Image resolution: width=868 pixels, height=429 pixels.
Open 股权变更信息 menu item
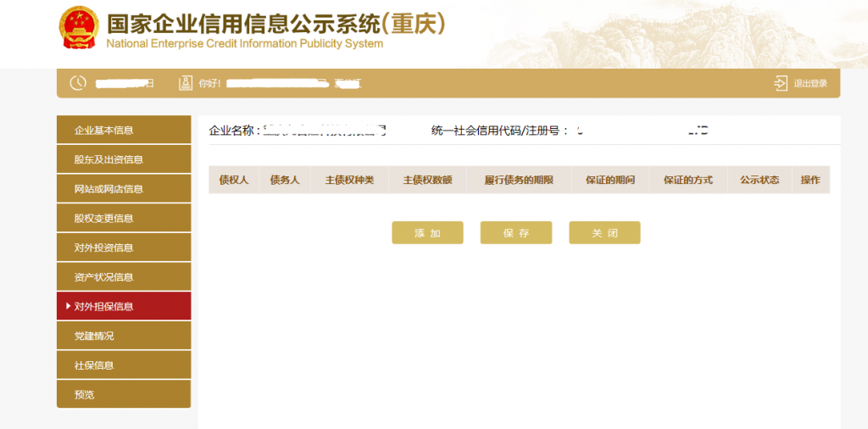tap(124, 218)
